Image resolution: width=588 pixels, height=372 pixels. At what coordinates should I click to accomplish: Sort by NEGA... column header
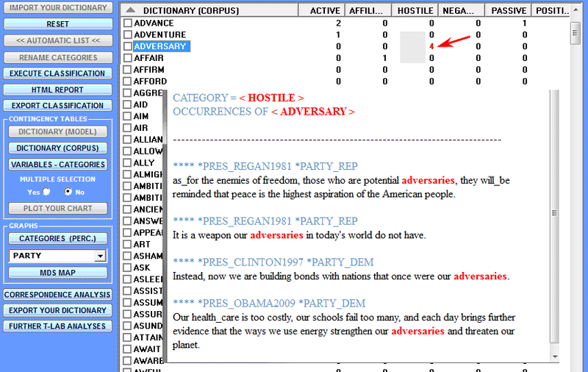[462, 10]
